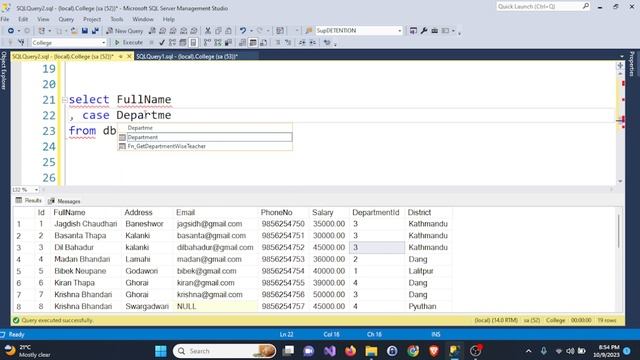Collapse the select statement at line 21

coord(64,100)
